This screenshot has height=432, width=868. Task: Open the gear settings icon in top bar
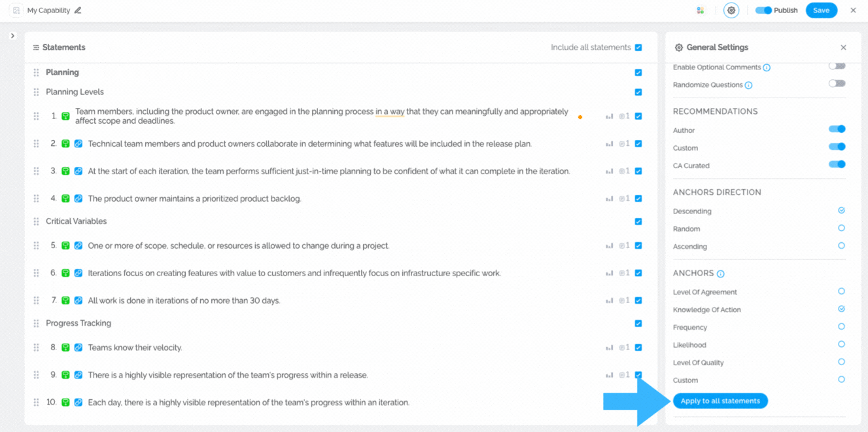[x=731, y=10]
